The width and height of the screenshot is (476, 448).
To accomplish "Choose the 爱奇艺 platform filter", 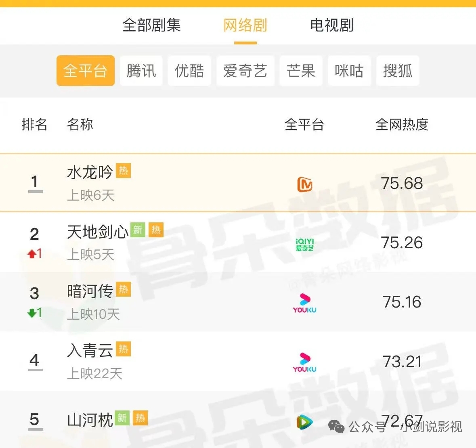I will coord(245,71).
